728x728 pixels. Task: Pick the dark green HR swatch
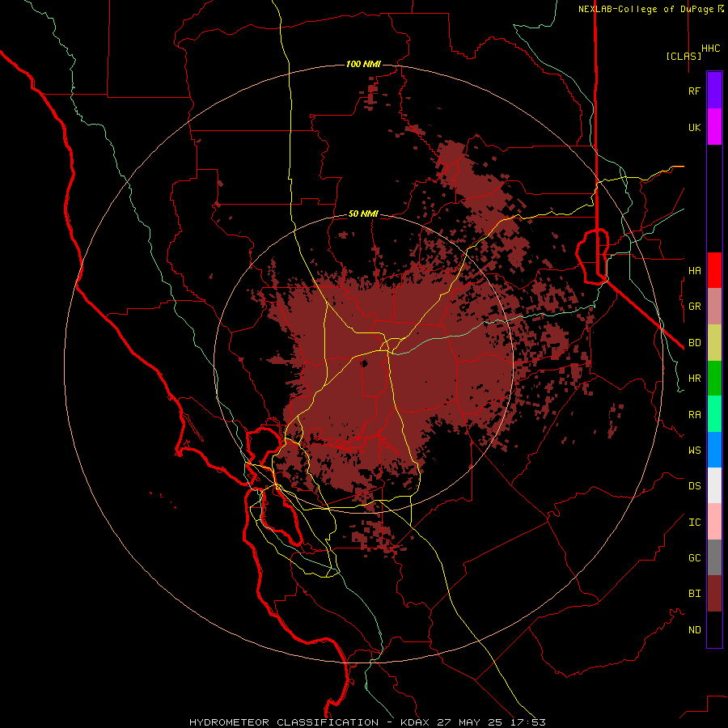714,379
